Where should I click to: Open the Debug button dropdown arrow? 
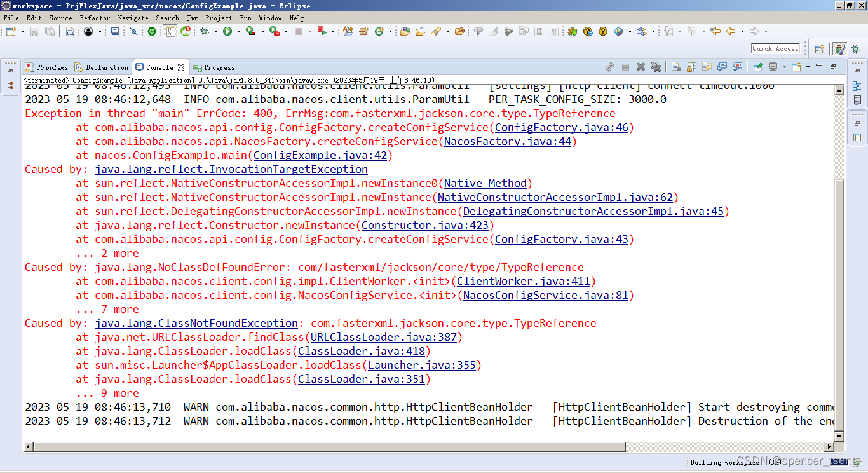click(x=215, y=31)
